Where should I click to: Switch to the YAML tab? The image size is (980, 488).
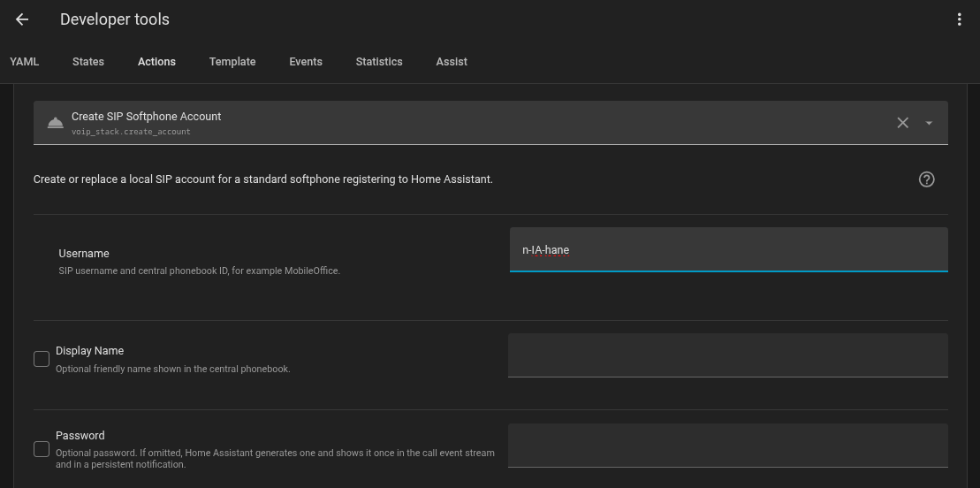25,61
